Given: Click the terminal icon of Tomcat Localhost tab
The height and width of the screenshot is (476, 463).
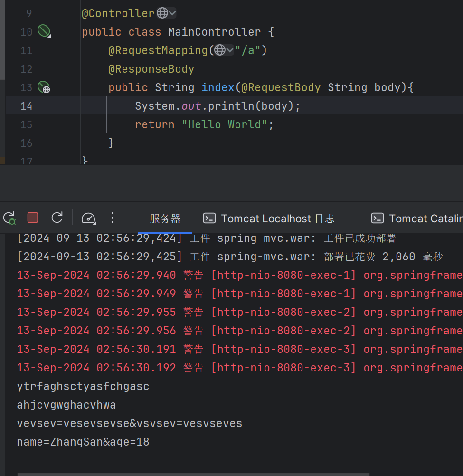Looking at the screenshot, I should [x=209, y=218].
